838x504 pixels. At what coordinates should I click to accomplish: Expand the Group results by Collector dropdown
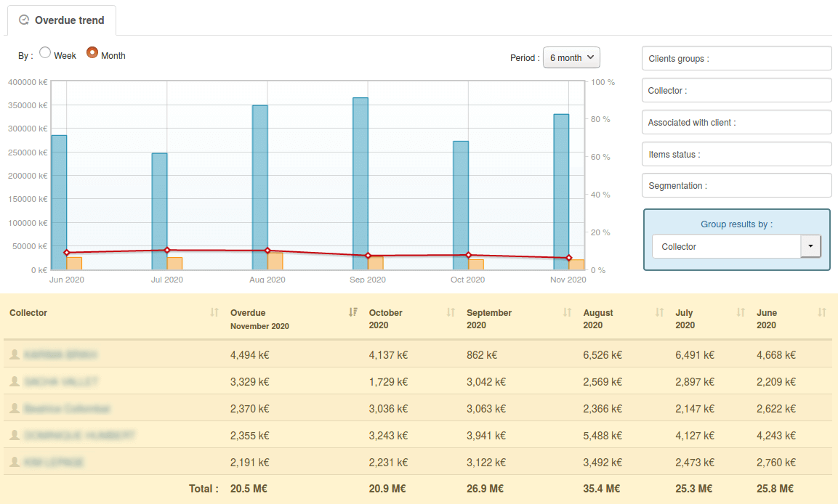(810, 246)
